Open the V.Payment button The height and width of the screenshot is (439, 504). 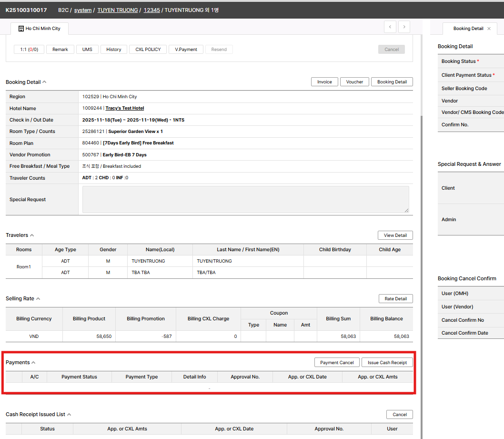[x=186, y=50]
